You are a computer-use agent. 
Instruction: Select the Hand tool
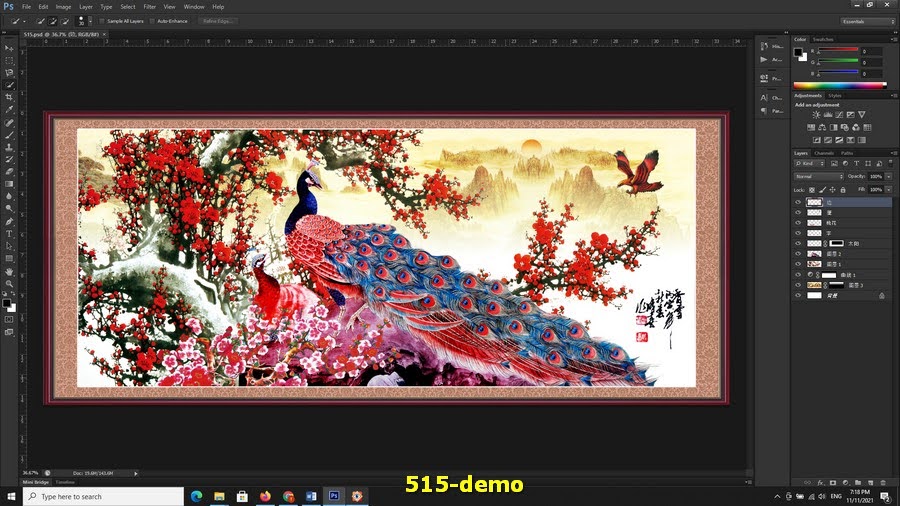pyautogui.click(x=9, y=271)
